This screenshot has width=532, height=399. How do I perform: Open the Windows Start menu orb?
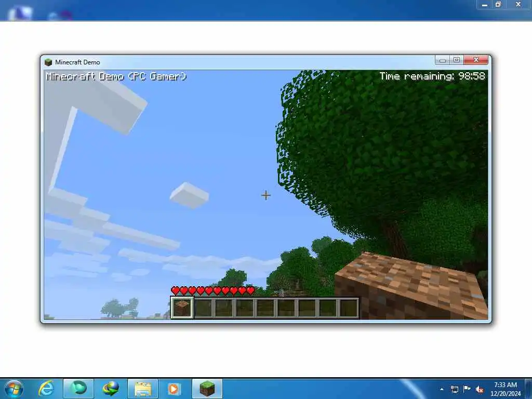[14, 389]
